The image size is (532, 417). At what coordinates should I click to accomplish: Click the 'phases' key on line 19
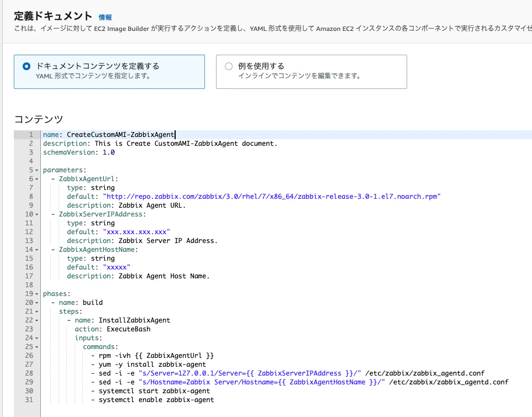(55, 293)
